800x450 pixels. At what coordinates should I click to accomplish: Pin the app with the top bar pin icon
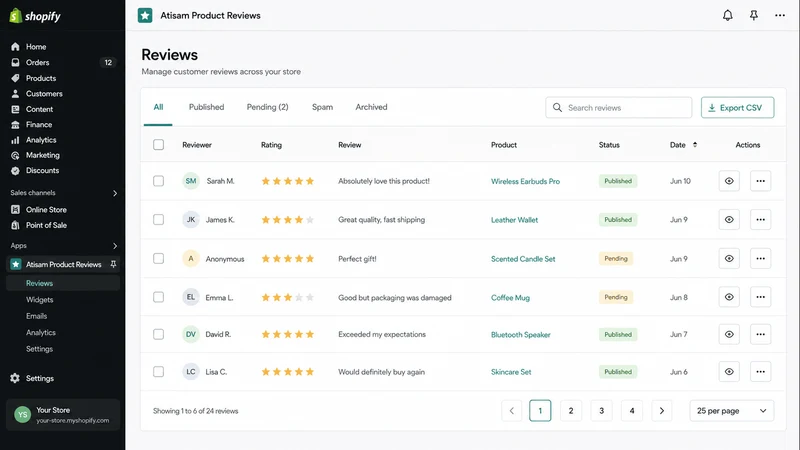tap(754, 15)
